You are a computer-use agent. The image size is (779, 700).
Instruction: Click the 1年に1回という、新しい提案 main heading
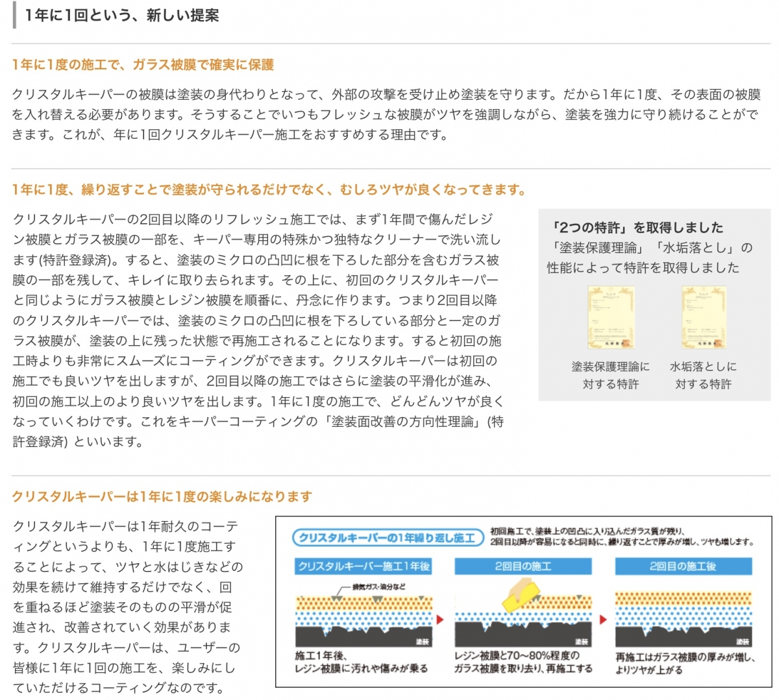(x=122, y=16)
